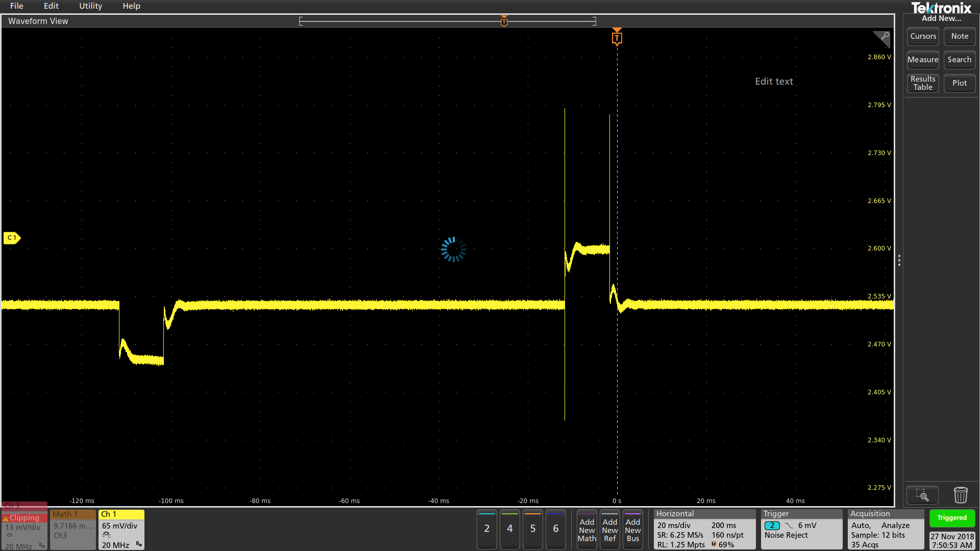Select the C1 channel ground handle

coord(11,238)
